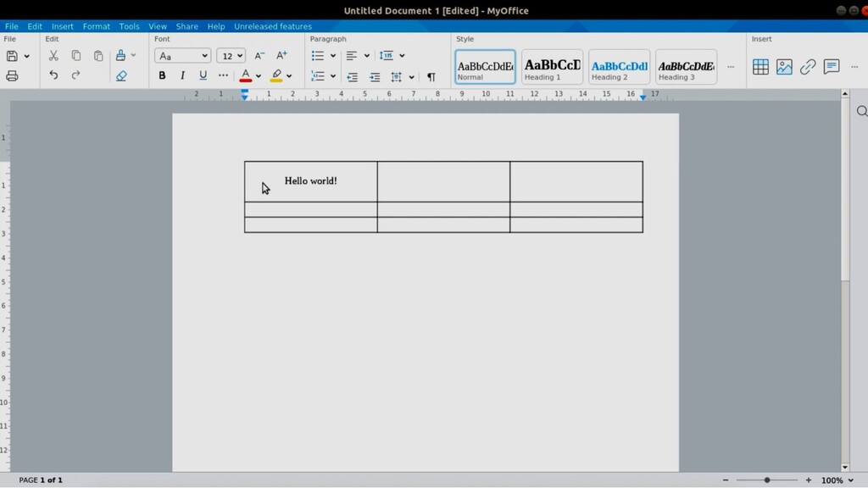868x488 pixels.
Task: Toggle non-printing characters pilcrow
Action: click(431, 77)
